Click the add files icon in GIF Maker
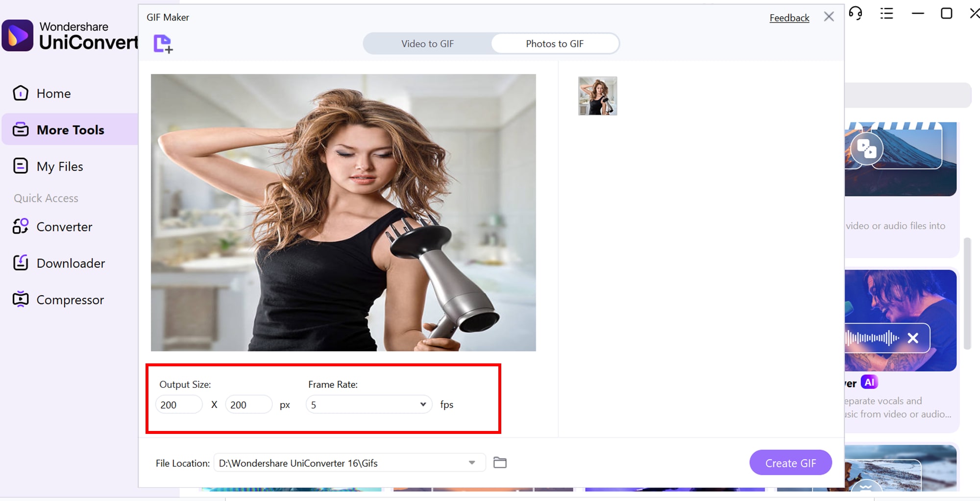The image size is (980, 501). tap(163, 44)
